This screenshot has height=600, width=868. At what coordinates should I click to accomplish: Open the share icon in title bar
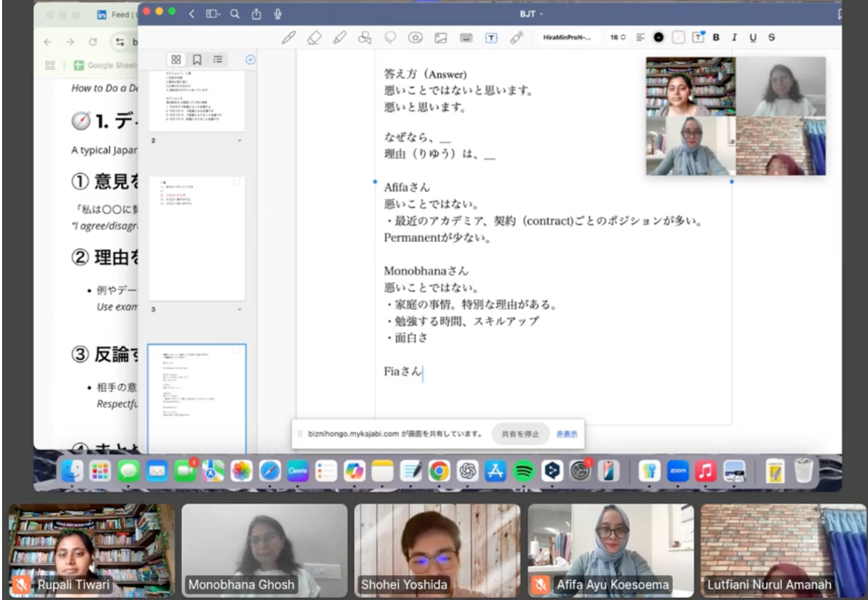pyautogui.click(x=256, y=13)
